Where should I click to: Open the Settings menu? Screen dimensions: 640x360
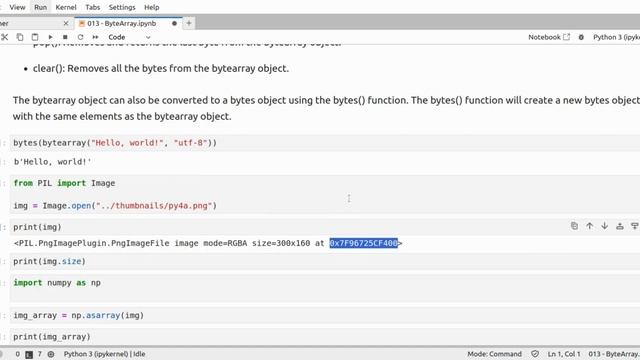[122, 7]
